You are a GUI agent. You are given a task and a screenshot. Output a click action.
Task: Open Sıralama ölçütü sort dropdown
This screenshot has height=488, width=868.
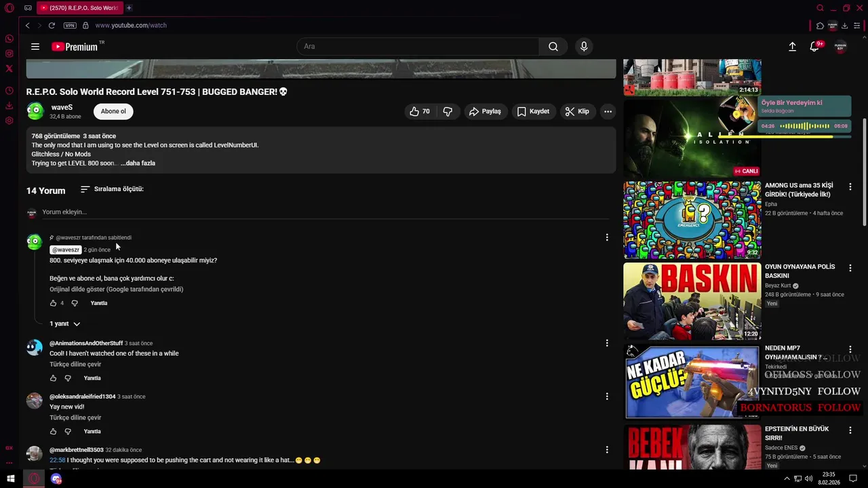(112, 189)
